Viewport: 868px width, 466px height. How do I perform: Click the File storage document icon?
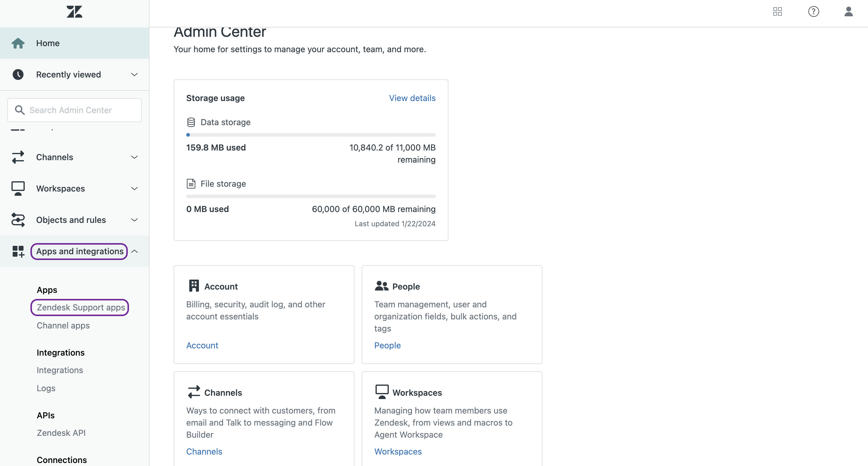pos(191,184)
